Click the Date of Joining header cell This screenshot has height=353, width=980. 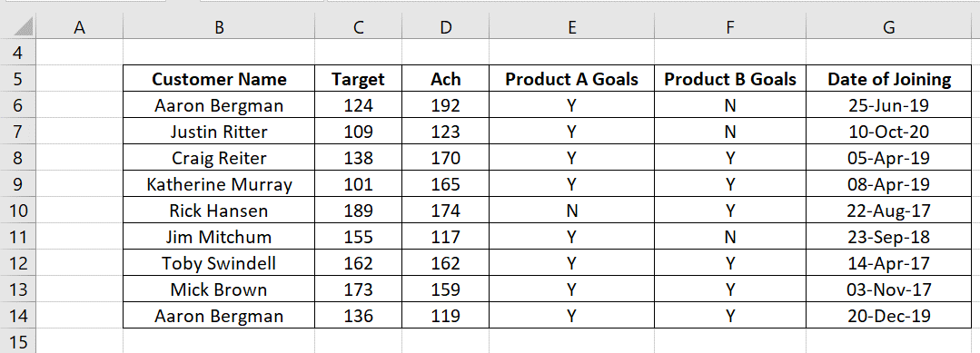pos(889,79)
